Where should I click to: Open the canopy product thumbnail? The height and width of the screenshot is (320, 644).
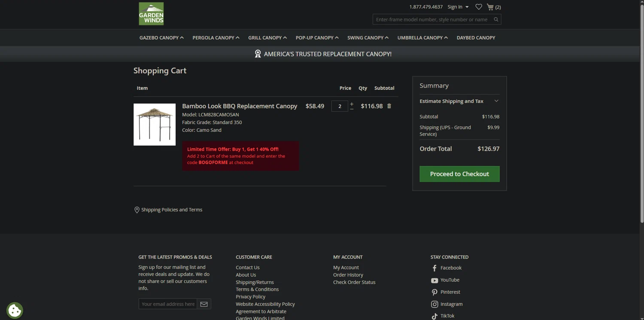click(155, 125)
